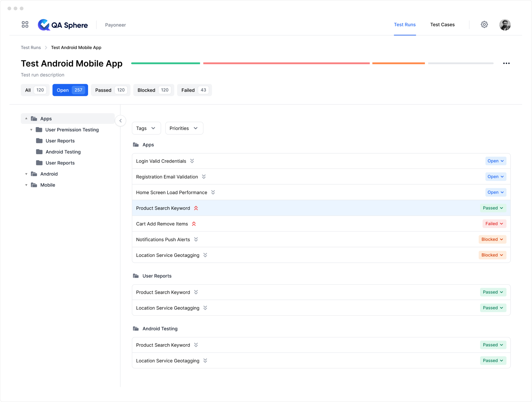This screenshot has height=402, width=532.
Task: Change status of Cart Add Remove Items from Failed
Action: [x=494, y=224]
